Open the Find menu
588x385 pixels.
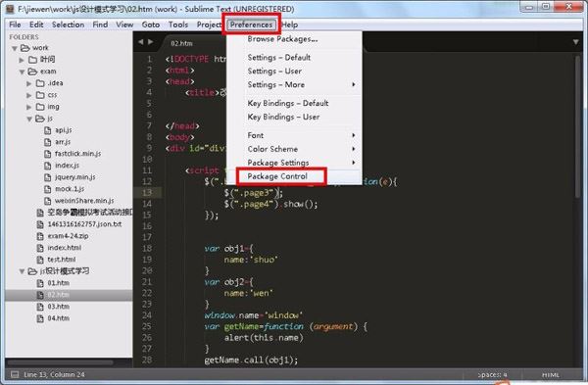[x=100, y=24]
